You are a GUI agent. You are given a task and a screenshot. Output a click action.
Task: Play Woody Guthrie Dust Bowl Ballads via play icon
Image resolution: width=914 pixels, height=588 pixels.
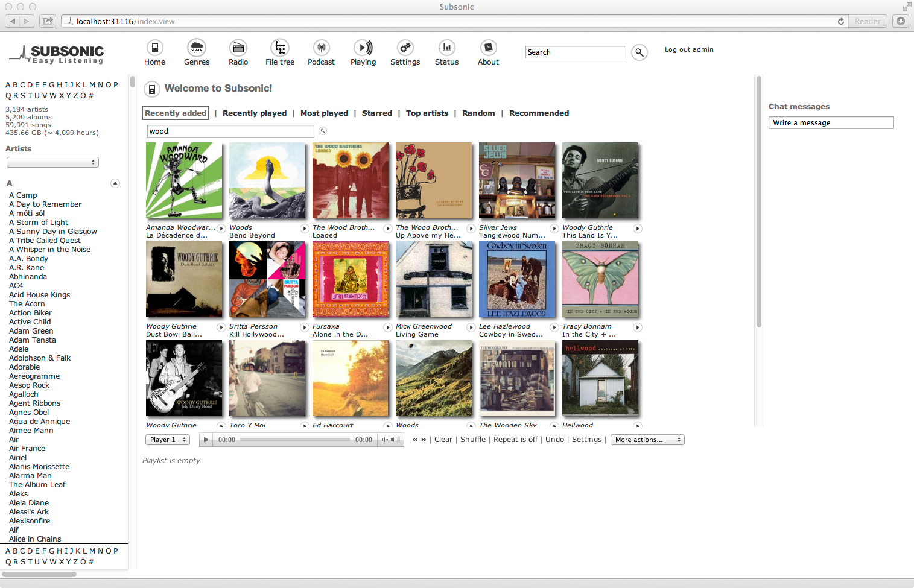click(x=221, y=327)
